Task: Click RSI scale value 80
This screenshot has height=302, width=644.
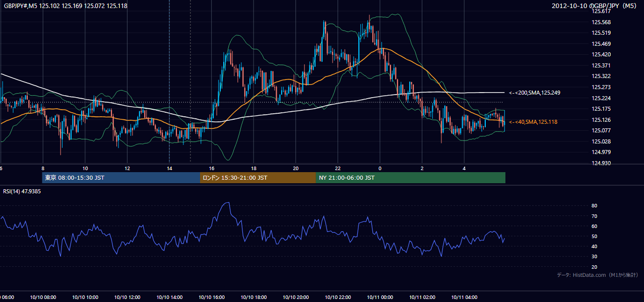Action: click(x=594, y=206)
